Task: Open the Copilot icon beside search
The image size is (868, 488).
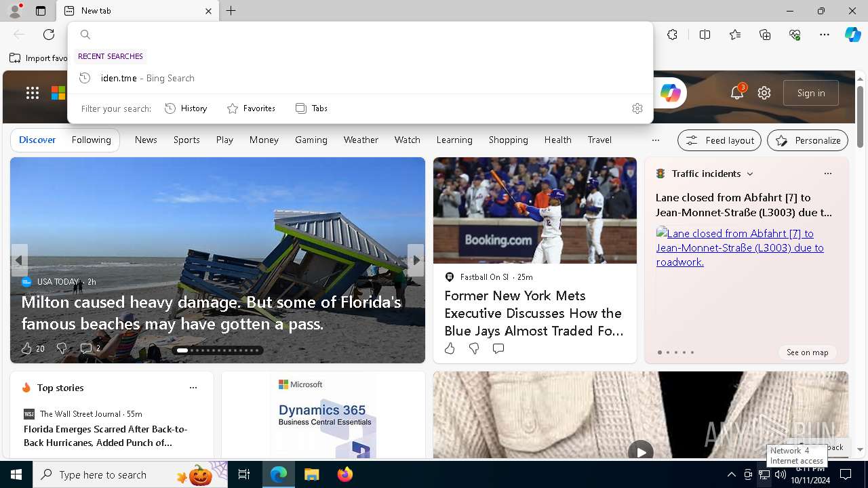Action: coord(670,93)
